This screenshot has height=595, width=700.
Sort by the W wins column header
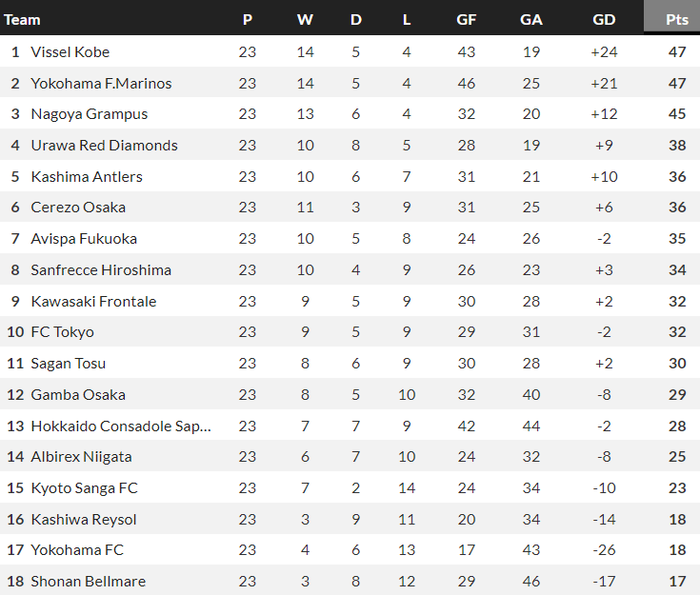pos(305,19)
